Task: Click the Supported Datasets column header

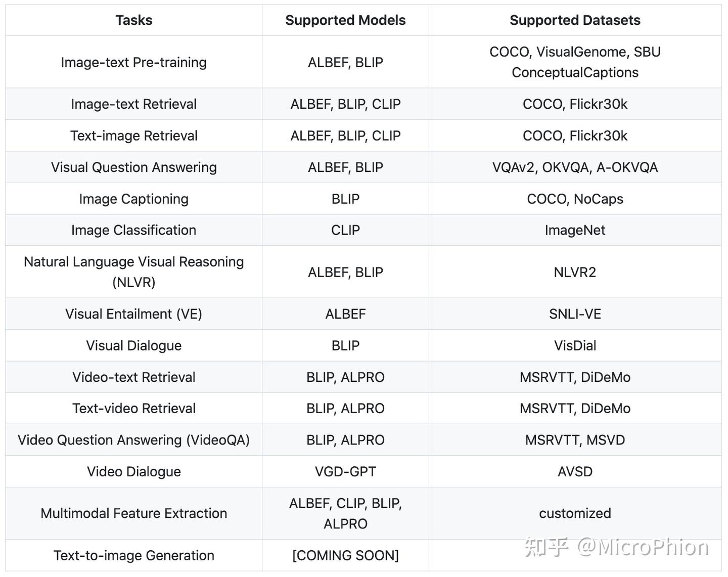Action: tap(575, 20)
